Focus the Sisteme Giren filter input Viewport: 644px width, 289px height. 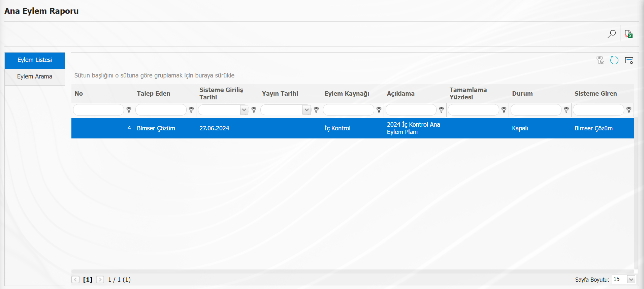599,110
